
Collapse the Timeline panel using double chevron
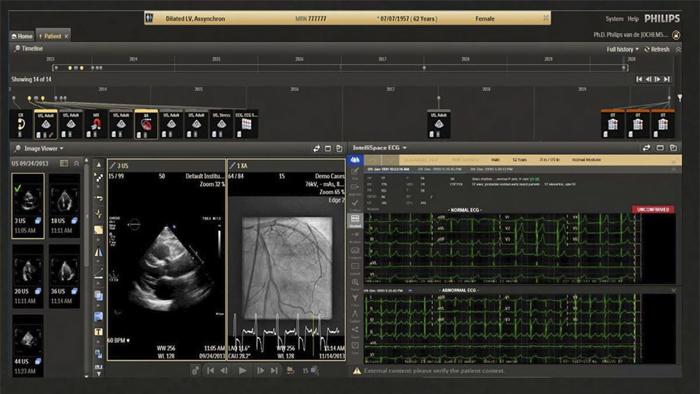[x=678, y=49]
